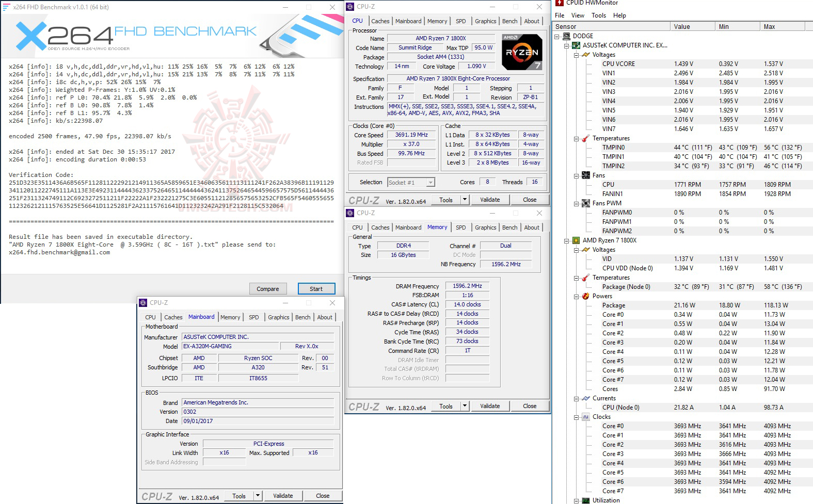Click the DODGE computer icon in HWMonitor tree
This screenshot has height=504, width=813.
tap(566, 36)
